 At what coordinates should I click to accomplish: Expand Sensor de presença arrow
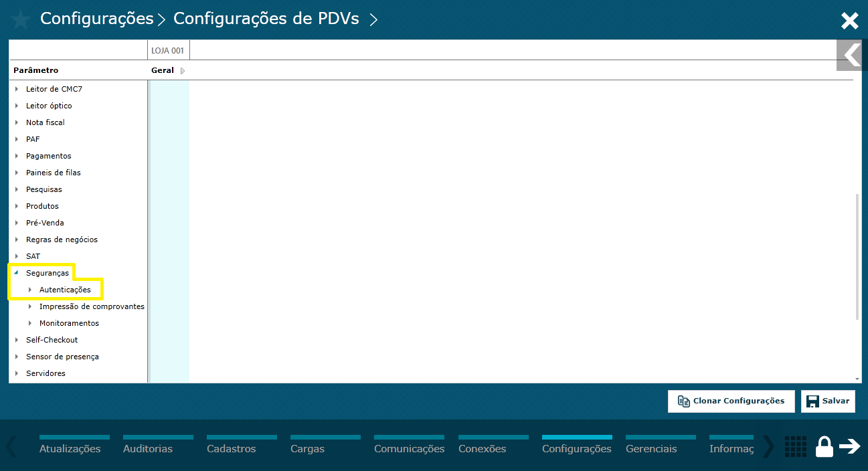[x=17, y=357]
